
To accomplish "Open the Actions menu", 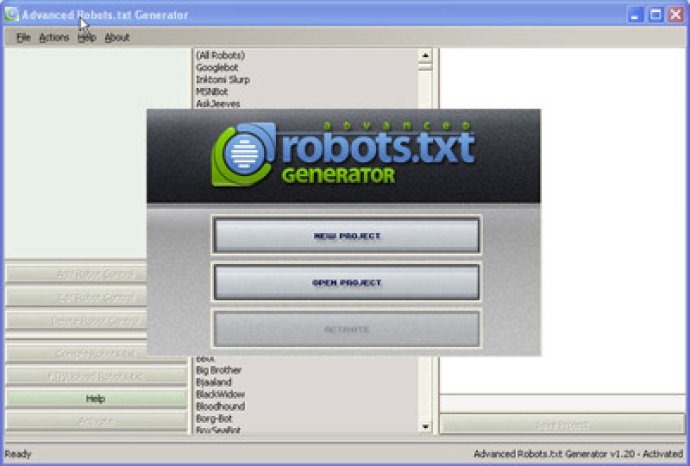I will pyautogui.click(x=54, y=38).
